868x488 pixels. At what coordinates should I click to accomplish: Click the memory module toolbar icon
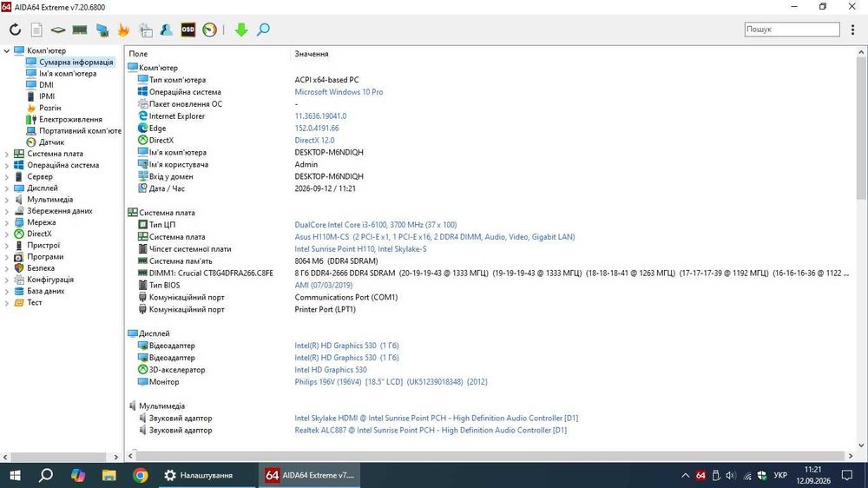[80, 30]
